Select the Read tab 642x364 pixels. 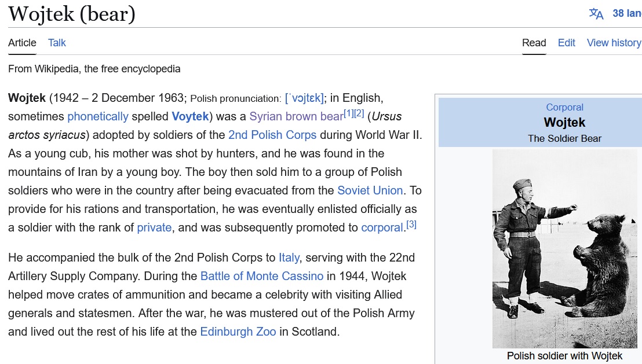pos(534,43)
